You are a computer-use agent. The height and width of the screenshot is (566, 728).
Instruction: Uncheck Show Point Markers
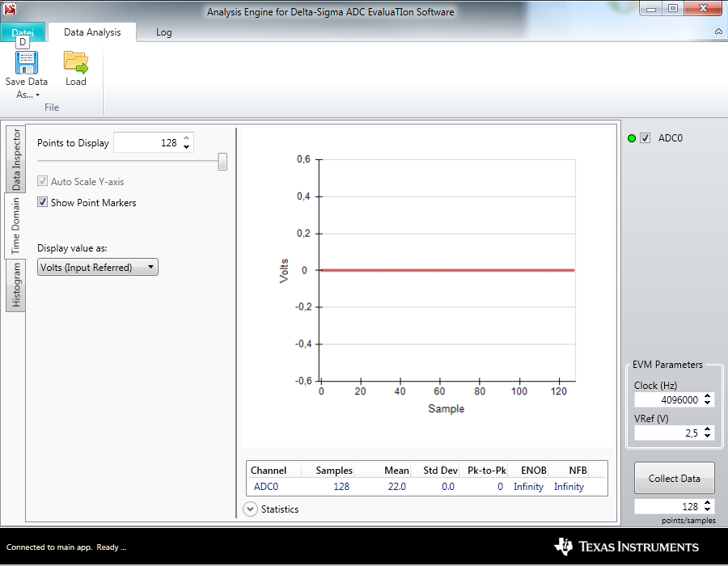(x=42, y=202)
